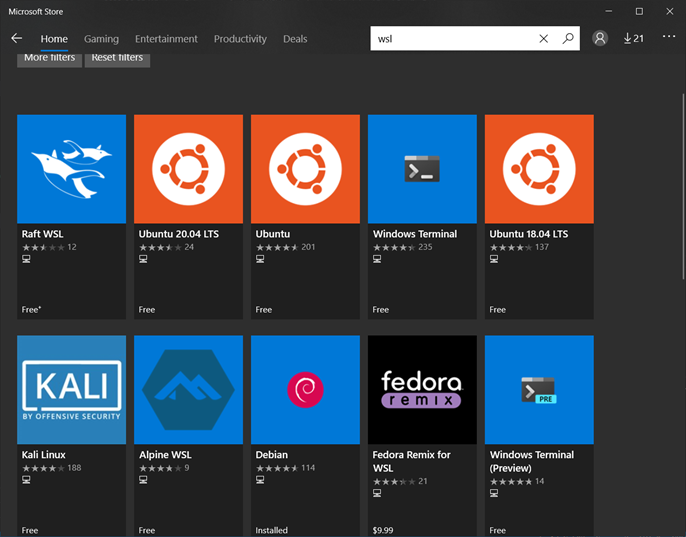Click the back arrow icon
The width and height of the screenshot is (686, 537).
tap(16, 39)
